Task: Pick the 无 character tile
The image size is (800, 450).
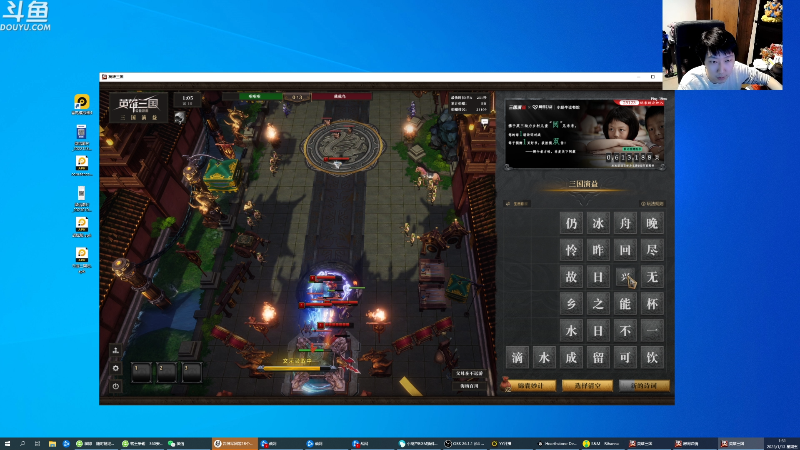Action: (652, 277)
